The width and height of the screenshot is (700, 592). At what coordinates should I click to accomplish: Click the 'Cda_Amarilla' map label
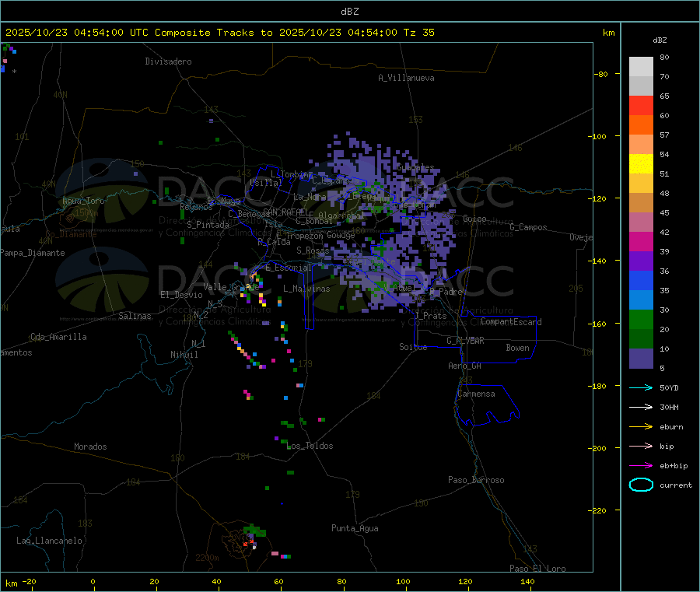click(58, 337)
